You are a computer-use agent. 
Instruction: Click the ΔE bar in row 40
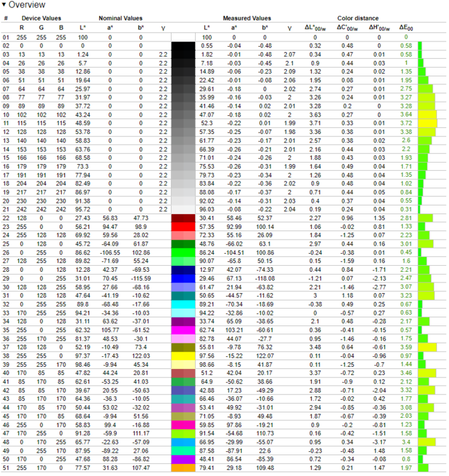[x=427, y=373]
